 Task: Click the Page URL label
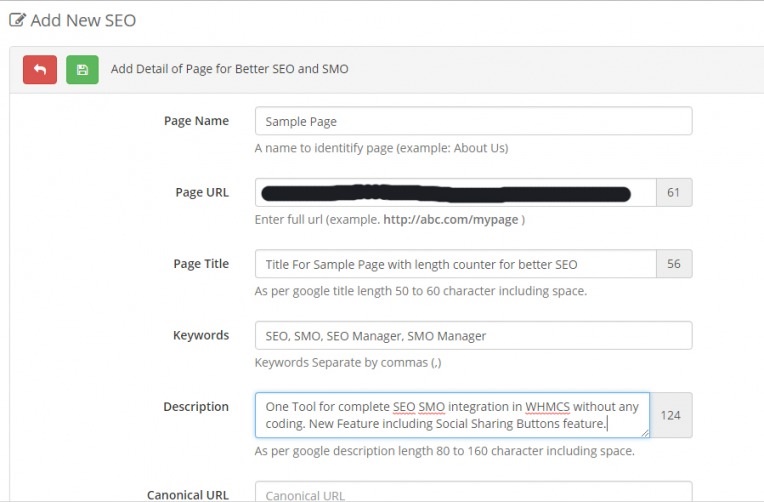202,193
